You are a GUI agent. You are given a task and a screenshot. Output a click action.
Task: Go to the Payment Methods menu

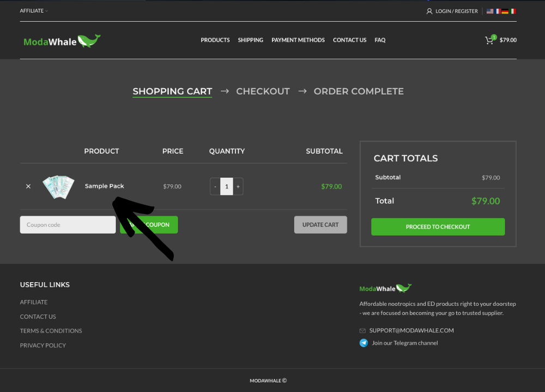298,40
